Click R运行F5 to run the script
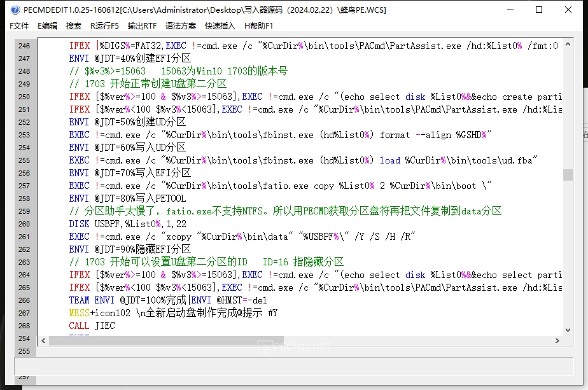Viewport: 588px width, 390px height. pos(104,25)
